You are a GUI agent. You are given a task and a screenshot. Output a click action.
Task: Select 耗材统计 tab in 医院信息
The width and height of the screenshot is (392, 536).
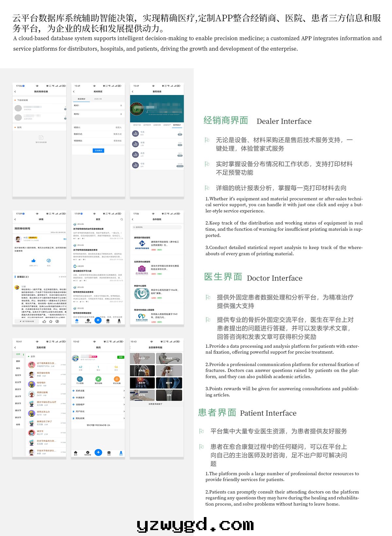coord(177,125)
